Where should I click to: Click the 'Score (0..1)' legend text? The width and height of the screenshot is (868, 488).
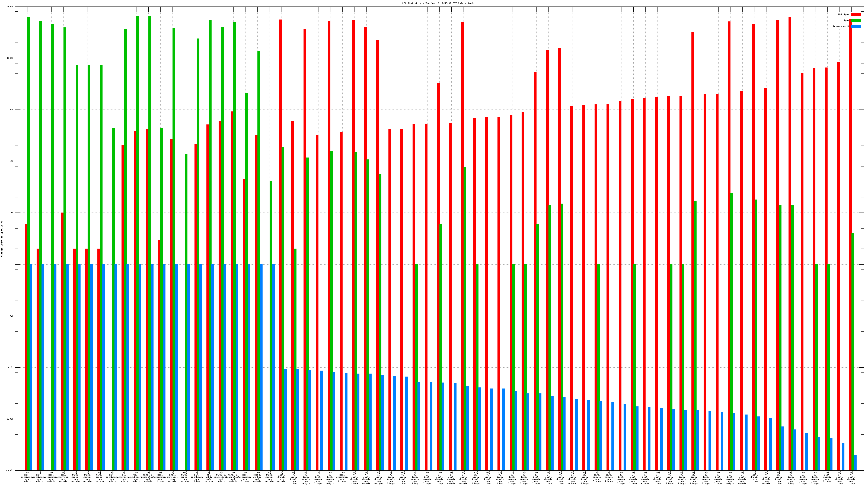(841, 27)
